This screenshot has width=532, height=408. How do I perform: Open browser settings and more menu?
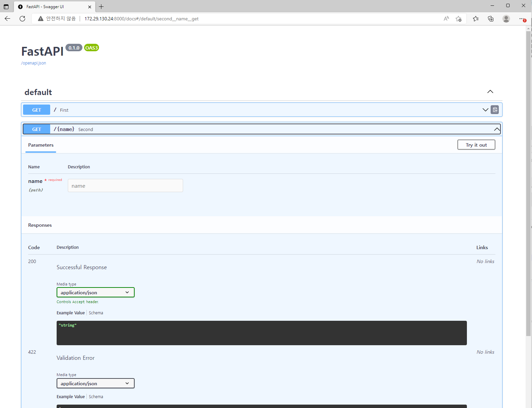click(522, 19)
